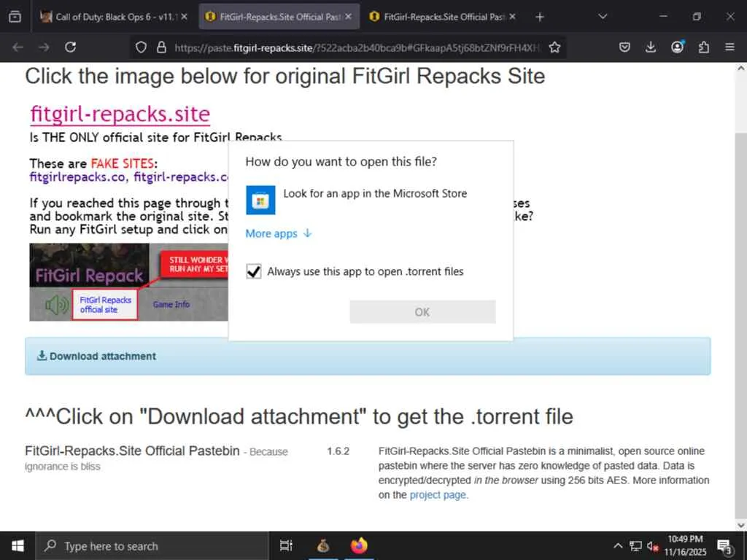
Task: View site security padlock info
Action: (x=161, y=47)
